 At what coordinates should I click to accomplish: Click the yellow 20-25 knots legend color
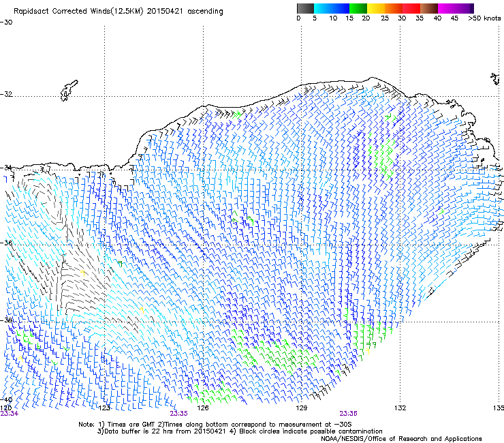point(376,8)
